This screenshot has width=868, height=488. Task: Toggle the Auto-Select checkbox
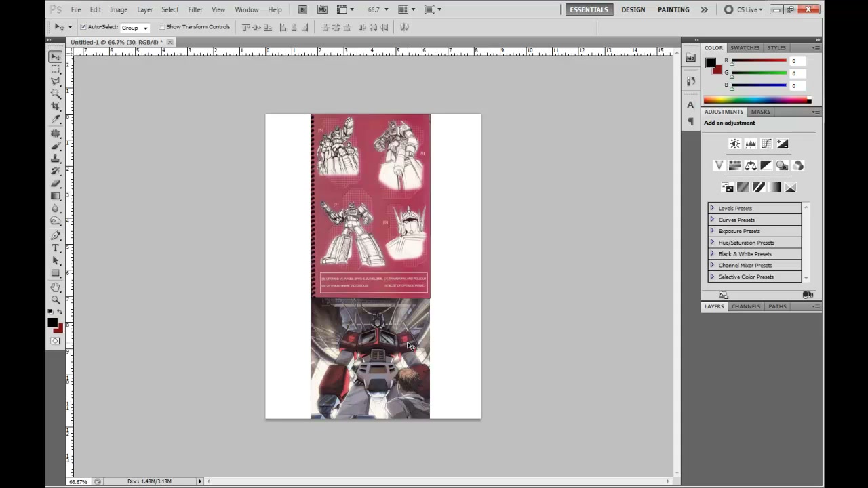[83, 27]
